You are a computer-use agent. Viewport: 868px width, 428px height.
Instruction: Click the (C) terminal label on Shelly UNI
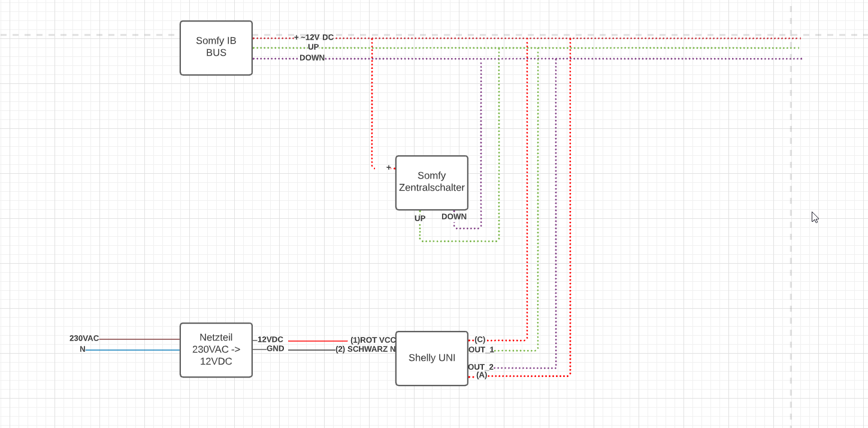480,339
